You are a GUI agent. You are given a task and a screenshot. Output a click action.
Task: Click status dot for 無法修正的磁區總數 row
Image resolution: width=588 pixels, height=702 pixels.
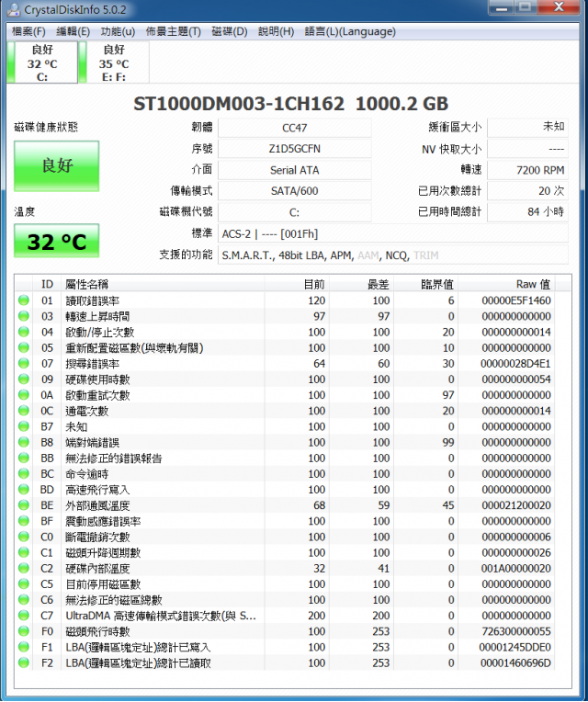click(x=24, y=600)
